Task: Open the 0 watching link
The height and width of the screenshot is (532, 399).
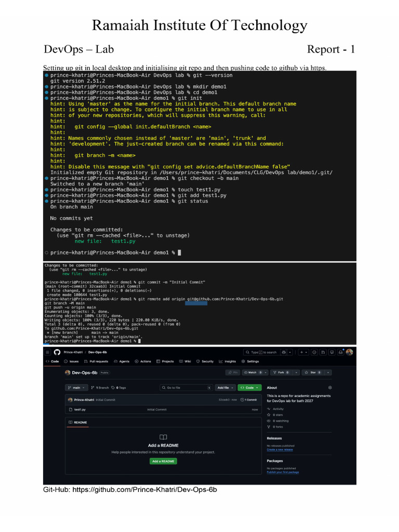Action: pos(278,421)
